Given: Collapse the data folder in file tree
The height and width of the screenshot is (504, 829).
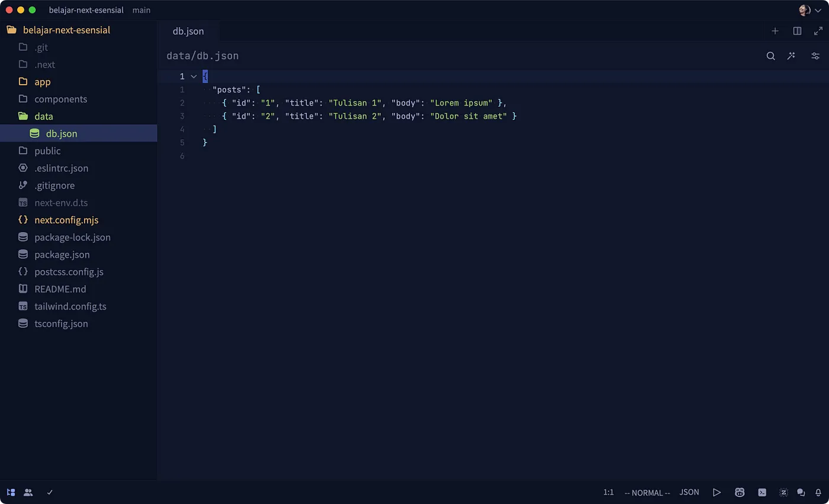Looking at the screenshot, I should [x=43, y=116].
